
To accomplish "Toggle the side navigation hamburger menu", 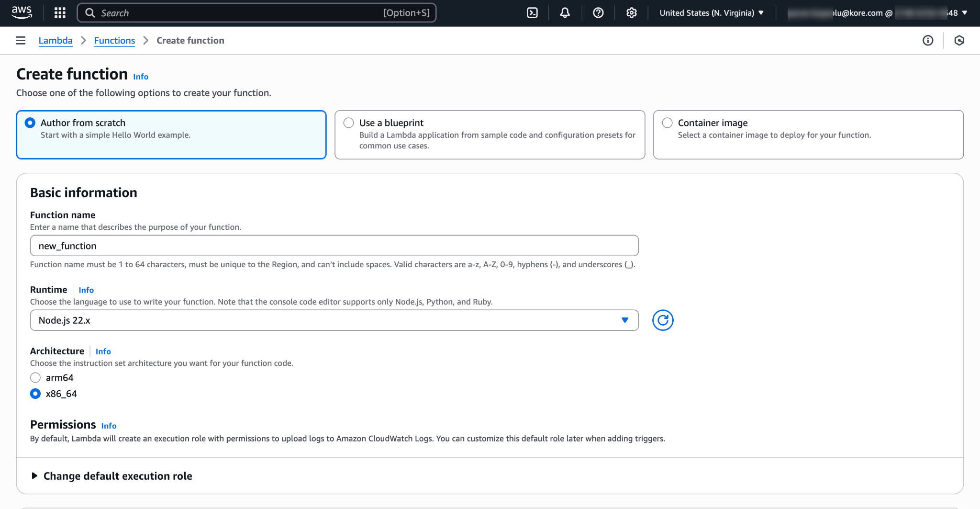I will coord(21,41).
